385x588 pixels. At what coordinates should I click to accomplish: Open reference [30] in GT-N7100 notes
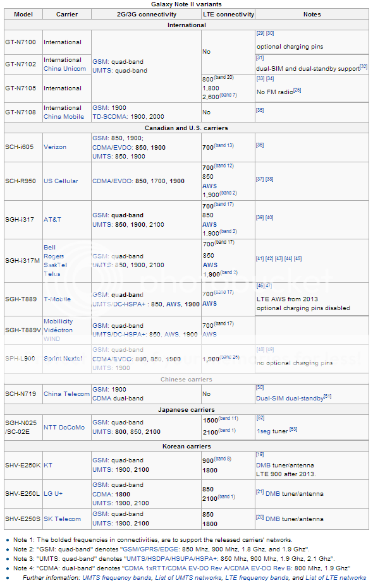(x=270, y=33)
